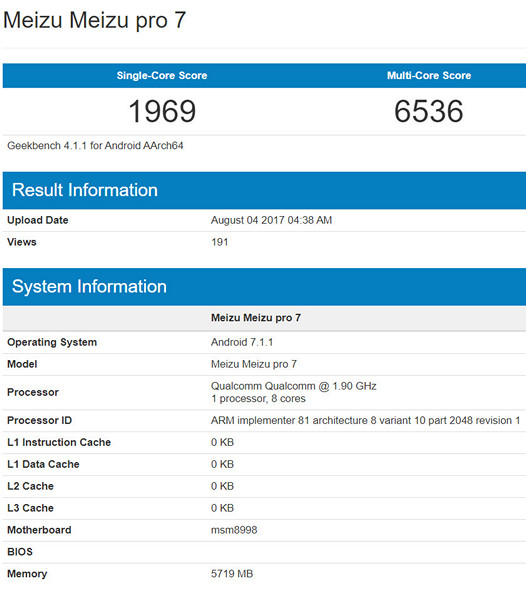Screen dimensions: 526x590
Task: Select the bold Meizu Meizu pro 7 table header
Action: click(x=256, y=318)
